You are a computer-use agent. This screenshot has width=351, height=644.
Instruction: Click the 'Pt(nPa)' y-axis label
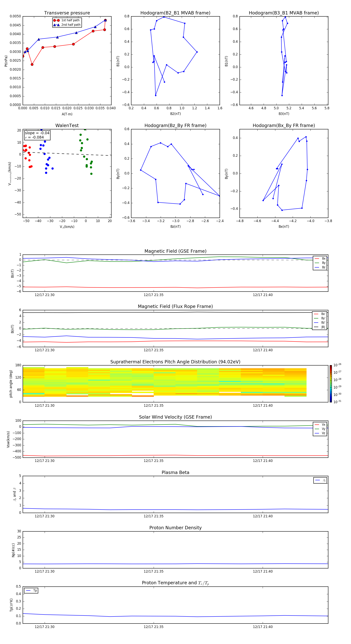point(6,61)
